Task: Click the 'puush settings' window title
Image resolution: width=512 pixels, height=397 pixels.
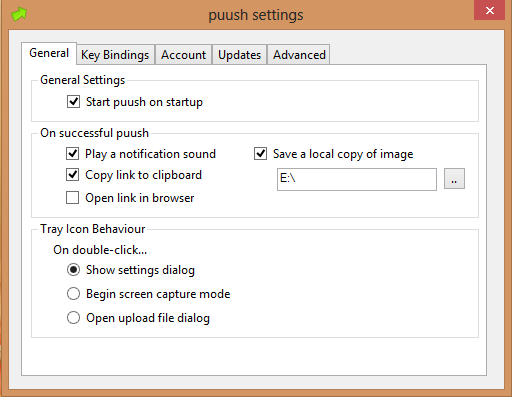Action: coord(256,15)
